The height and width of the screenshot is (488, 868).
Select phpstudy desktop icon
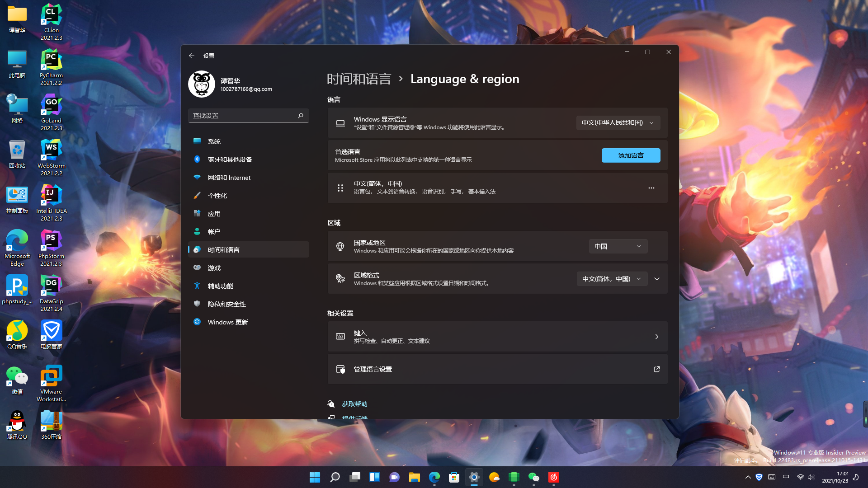click(x=17, y=290)
